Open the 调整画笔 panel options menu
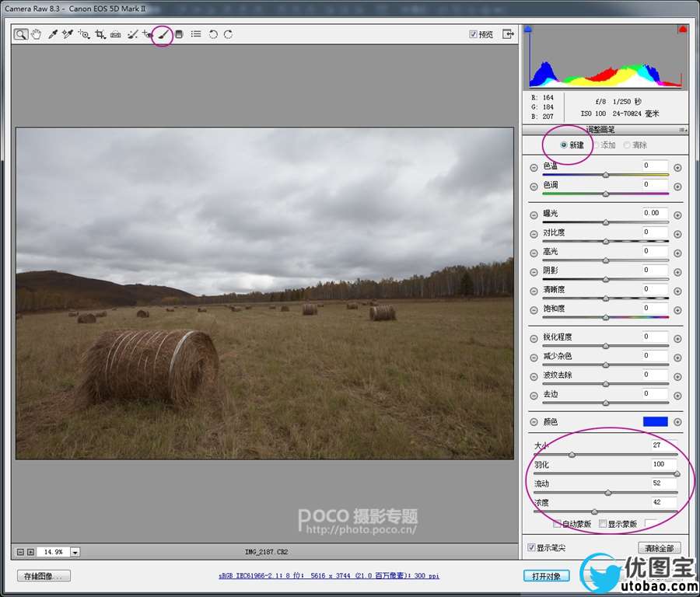The height and width of the screenshot is (597, 700). pos(682,130)
